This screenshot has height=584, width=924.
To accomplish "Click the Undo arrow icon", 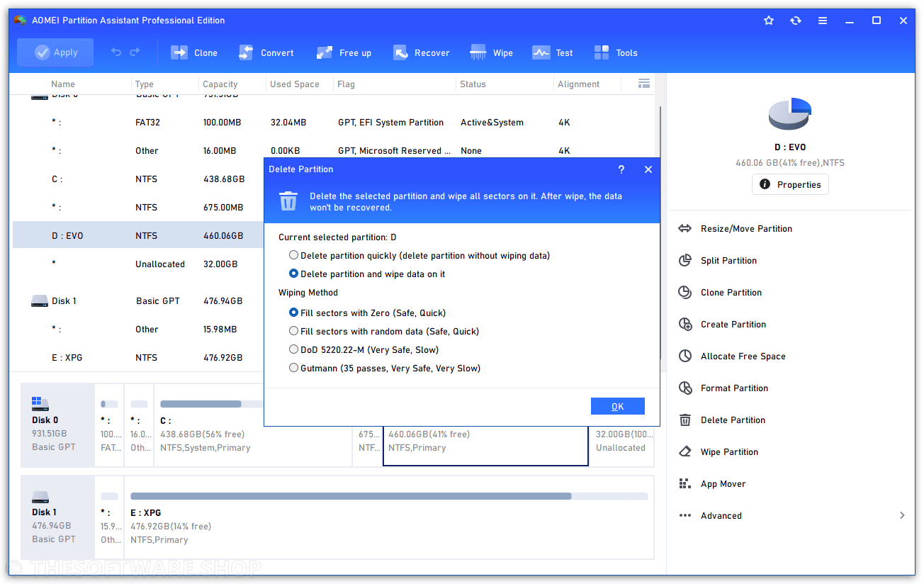I will click(x=116, y=52).
